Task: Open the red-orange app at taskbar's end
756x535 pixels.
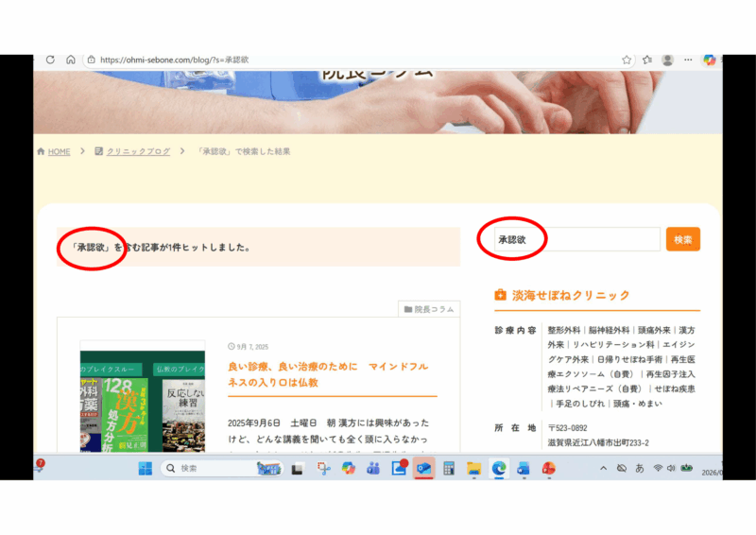Action: click(x=549, y=469)
